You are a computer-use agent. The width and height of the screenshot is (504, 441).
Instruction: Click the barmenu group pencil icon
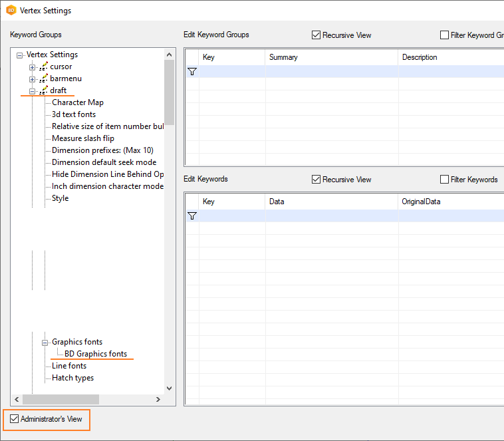pos(44,78)
